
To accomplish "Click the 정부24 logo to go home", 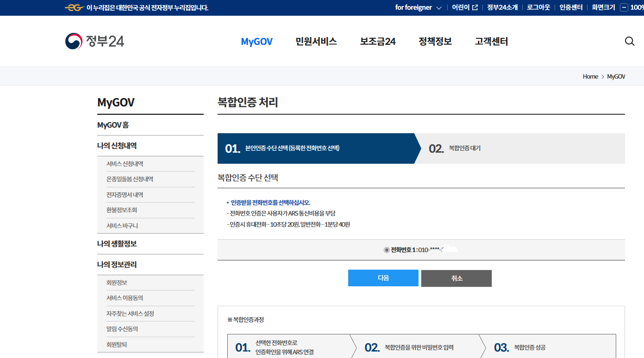I will point(94,41).
